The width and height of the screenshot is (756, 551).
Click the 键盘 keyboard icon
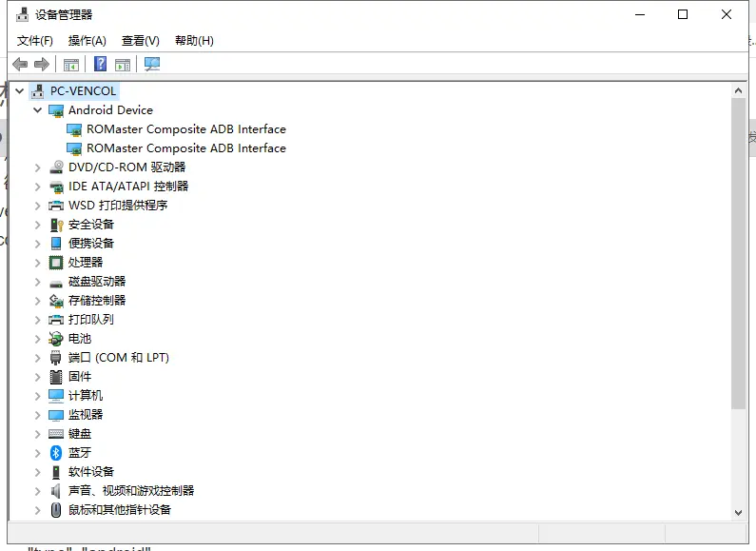click(x=56, y=434)
